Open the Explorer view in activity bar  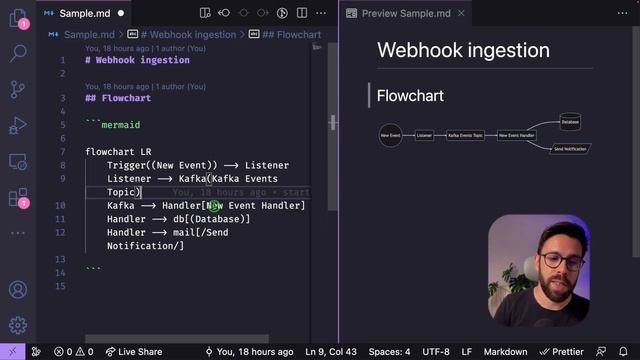tap(18, 18)
